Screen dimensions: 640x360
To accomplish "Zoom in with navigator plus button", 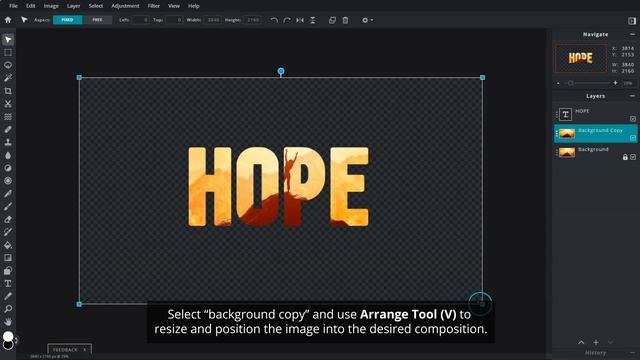I will tap(615, 83).
